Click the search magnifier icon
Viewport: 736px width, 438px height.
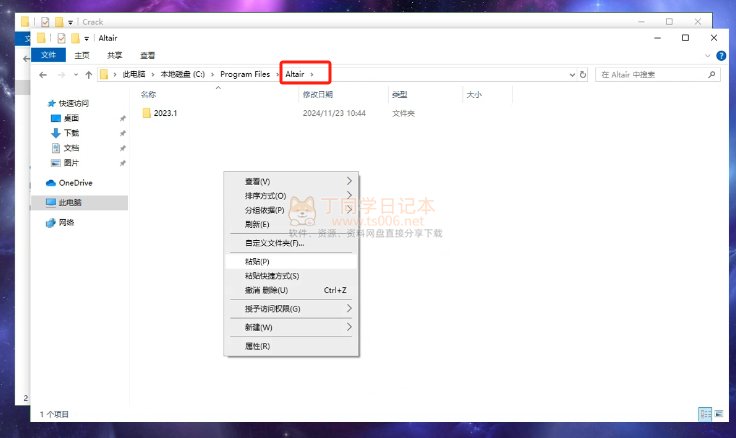pos(712,75)
